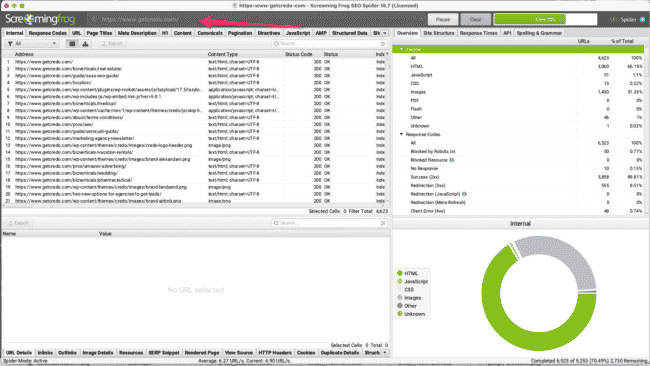Sort by the Content Type column header
Viewport: 650px width, 366px height.
point(223,54)
